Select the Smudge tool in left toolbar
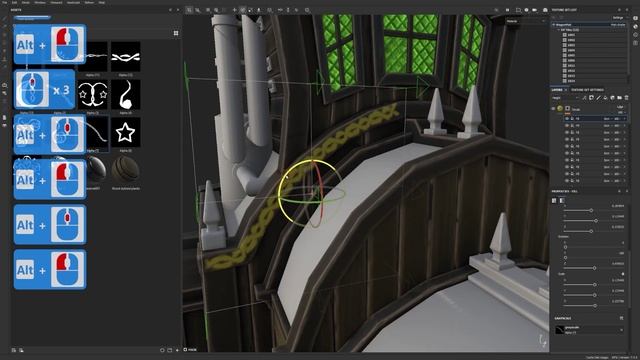The height and width of the screenshot is (360, 640). coord(4,51)
